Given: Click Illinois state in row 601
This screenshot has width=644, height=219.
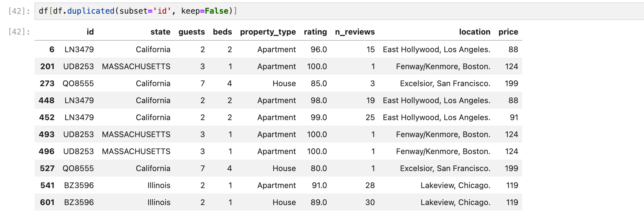Looking at the screenshot, I should click(x=159, y=202).
